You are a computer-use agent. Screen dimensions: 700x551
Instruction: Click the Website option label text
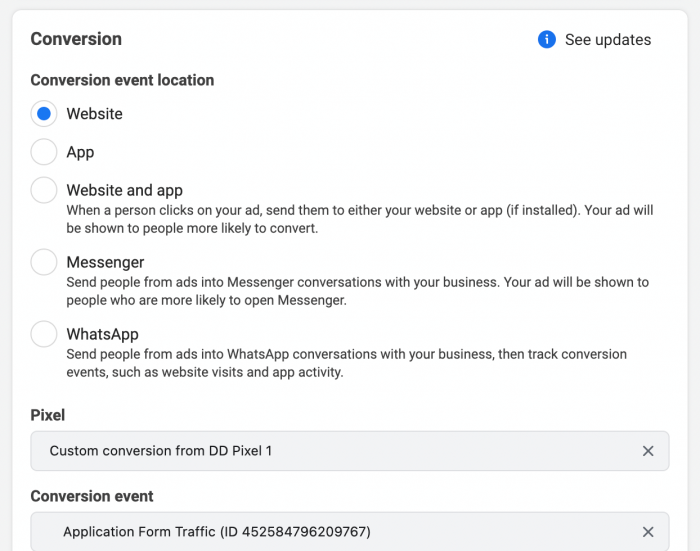click(x=94, y=114)
